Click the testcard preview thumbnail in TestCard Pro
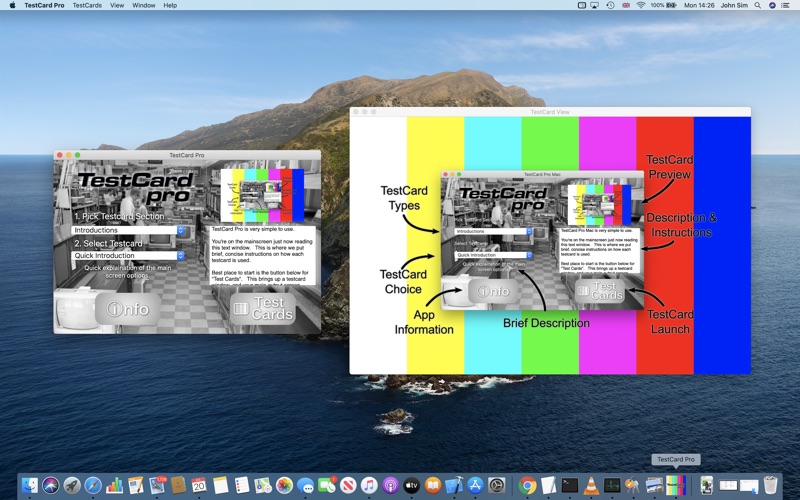 (262, 195)
